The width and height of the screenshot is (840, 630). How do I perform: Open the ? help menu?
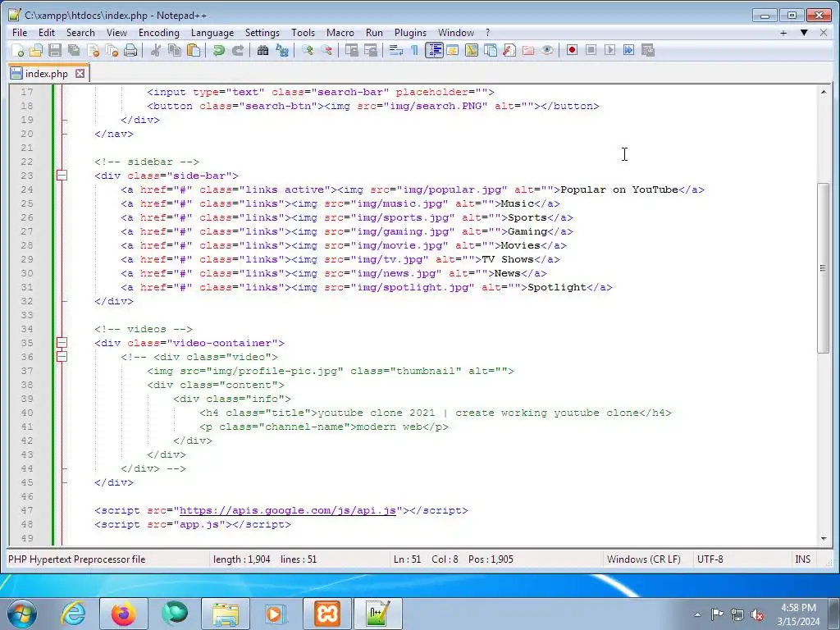487,33
